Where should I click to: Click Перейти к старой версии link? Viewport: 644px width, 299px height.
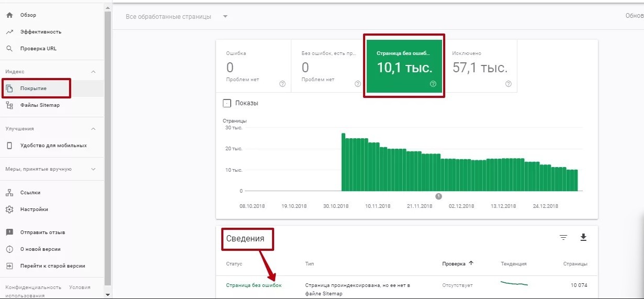pyautogui.click(x=52, y=266)
